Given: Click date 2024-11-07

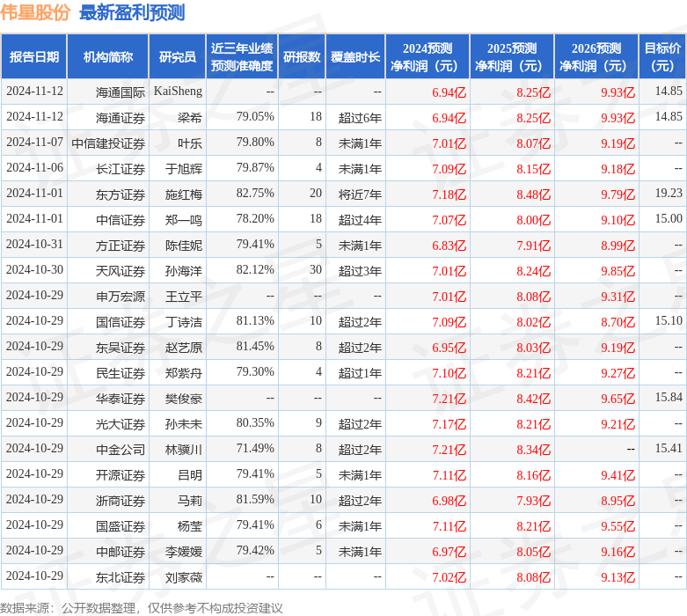Looking at the screenshot, I should (x=34, y=142).
